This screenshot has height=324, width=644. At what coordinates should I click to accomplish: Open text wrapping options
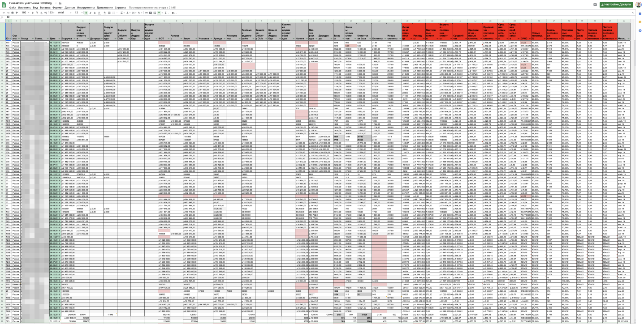click(134, 13)
